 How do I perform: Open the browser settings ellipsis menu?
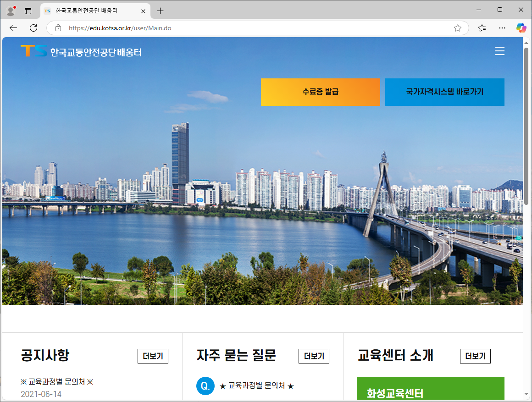tap(502, 28)
